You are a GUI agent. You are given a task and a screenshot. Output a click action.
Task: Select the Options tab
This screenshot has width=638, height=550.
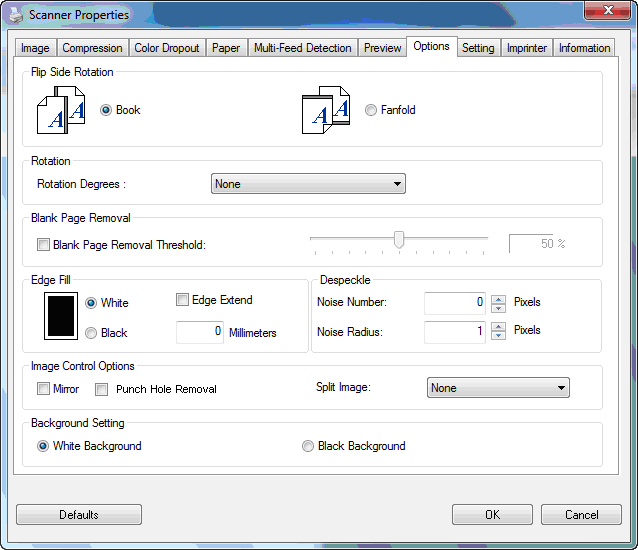click(x=432, y=46)
